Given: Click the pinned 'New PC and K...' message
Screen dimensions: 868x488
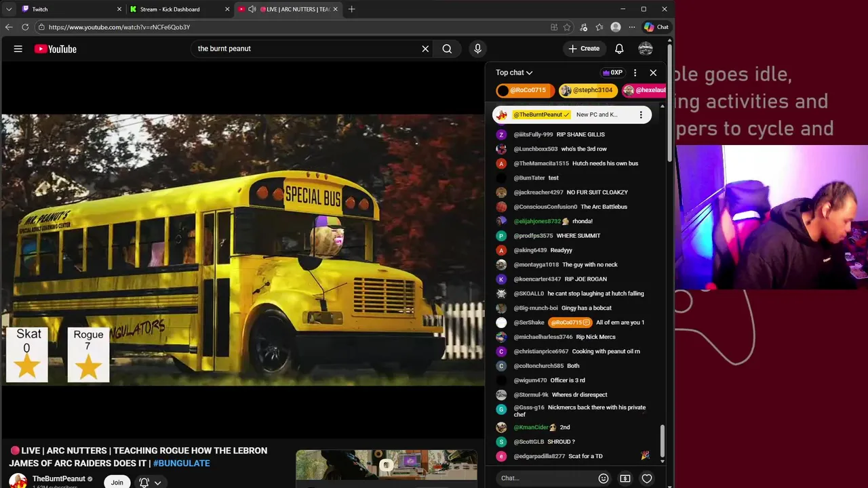Looking at the screenshot, I should (x=597, y=115).
